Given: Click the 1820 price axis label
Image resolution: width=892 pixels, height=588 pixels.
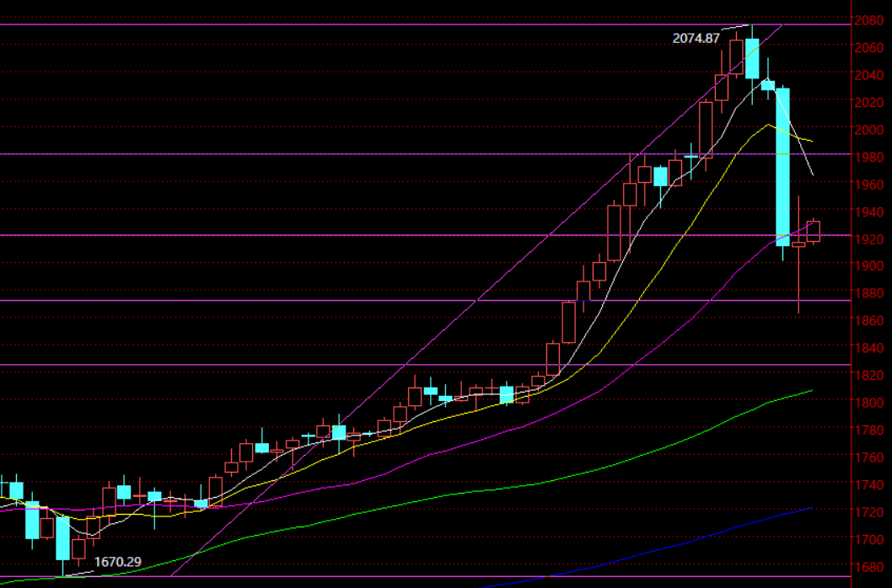Looking at the screenshot, I should coord(869,375).
